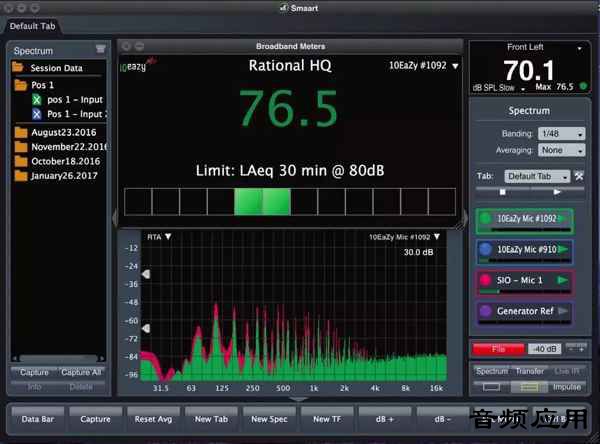Select the SIO - Mic 1 measurement

click(x=525, y=282)
